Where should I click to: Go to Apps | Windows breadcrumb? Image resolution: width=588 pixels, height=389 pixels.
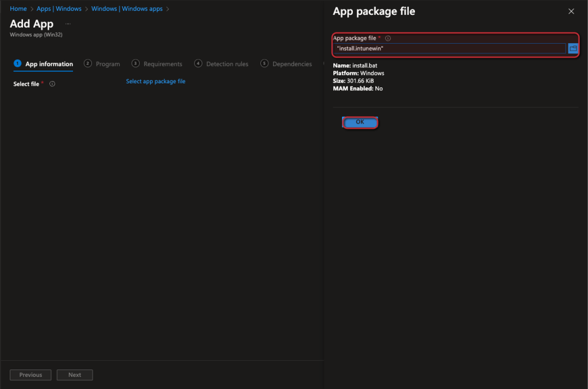59,9
